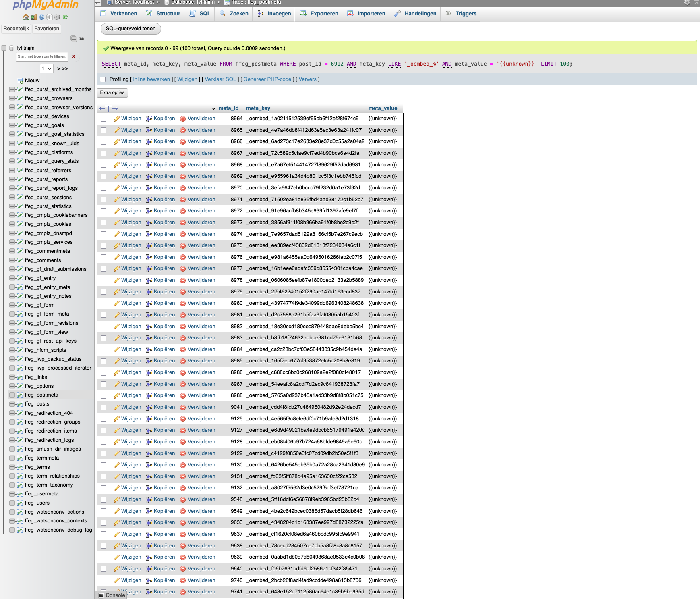
Task: Sort by the meta_key column header
Action: click(x=258, y=108)
